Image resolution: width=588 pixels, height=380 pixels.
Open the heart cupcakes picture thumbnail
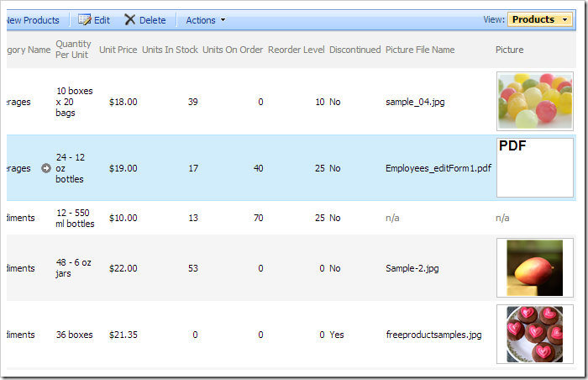tap(535, 334)
